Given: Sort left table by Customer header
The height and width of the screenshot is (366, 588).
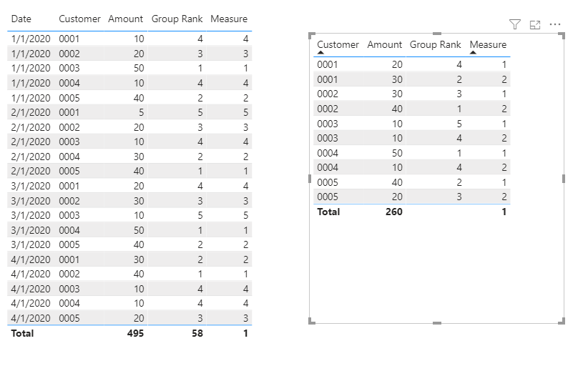Looking at the screenshot, I should [79, 19].
